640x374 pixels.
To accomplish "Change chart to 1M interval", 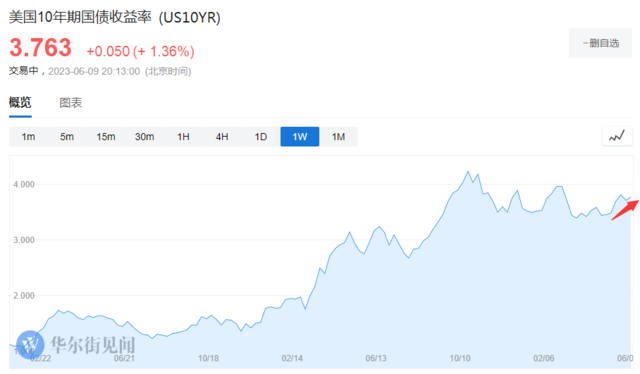I will point(338,137).
